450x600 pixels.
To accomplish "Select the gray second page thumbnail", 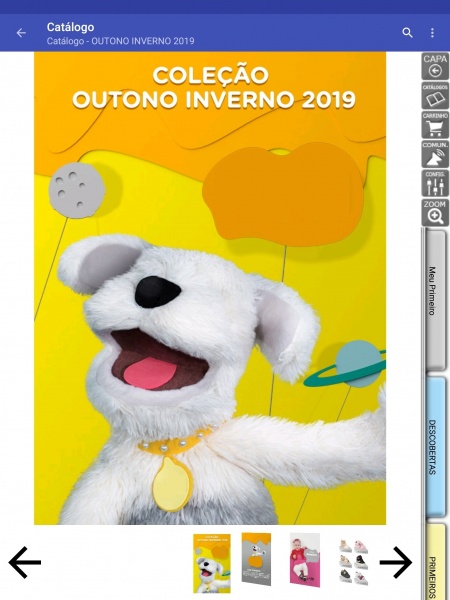I will (256, 559).
